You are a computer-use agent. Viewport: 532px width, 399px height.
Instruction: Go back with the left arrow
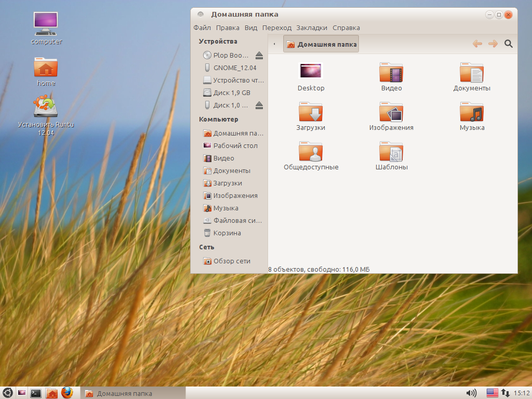477,44
